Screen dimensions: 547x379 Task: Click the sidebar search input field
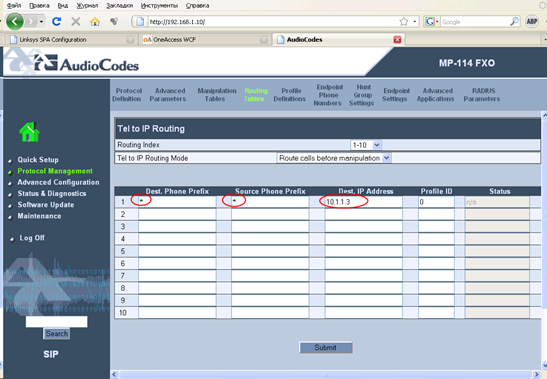pyautogui.click(x=57, y=321)
